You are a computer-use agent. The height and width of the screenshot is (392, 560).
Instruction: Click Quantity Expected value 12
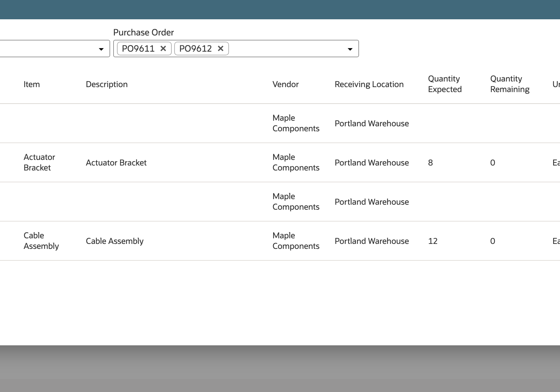point(433,241)
